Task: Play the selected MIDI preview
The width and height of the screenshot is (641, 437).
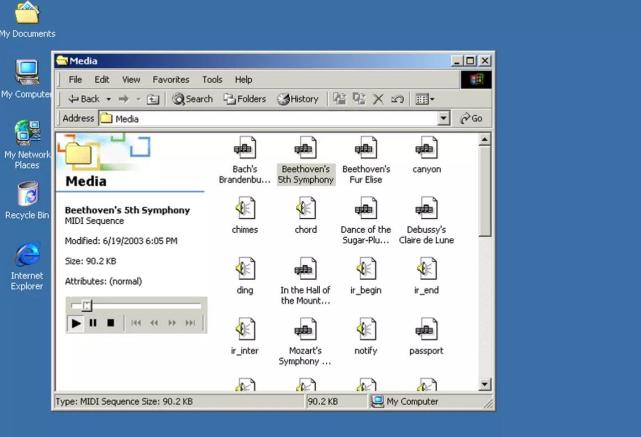Action: [x=76, y=323]
